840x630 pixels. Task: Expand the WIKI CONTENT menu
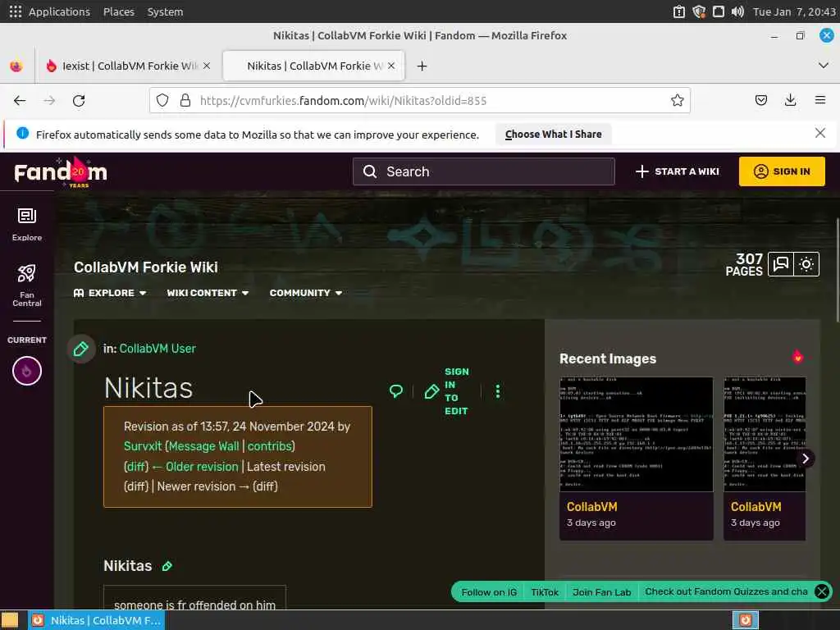coord(208,293)
